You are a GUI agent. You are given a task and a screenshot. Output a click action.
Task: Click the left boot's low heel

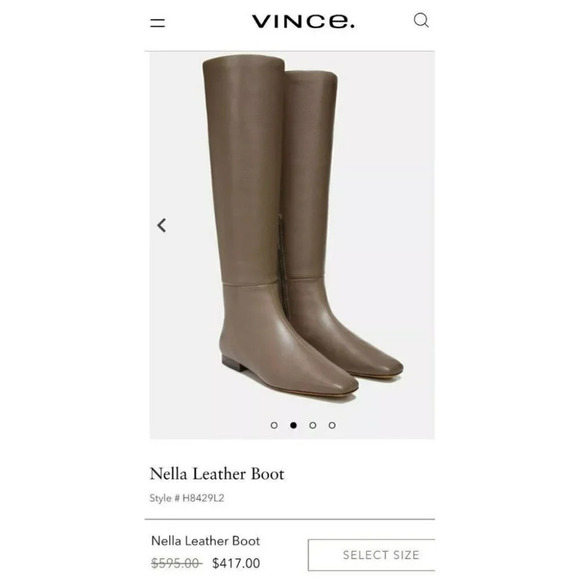(x=233, y=364)
